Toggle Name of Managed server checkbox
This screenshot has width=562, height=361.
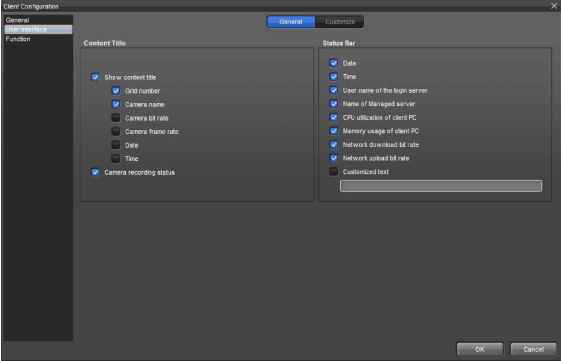[x=333, y=104]
